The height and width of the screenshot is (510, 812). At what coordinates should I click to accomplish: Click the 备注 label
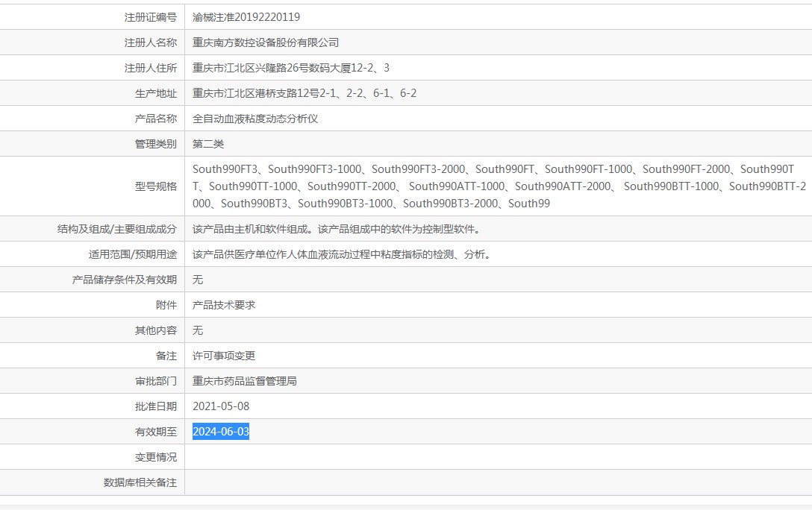[166, 356]
